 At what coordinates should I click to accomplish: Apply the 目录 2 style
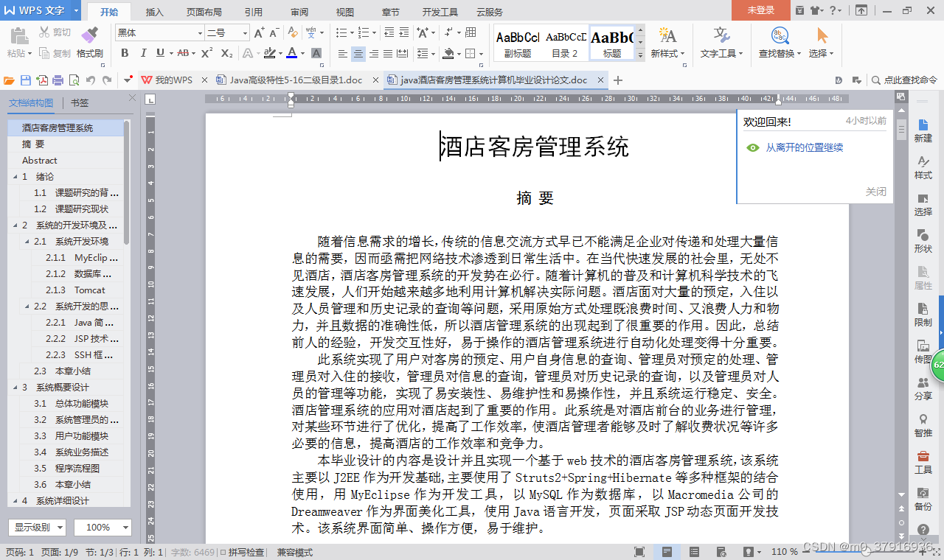(x=565, y=43)
